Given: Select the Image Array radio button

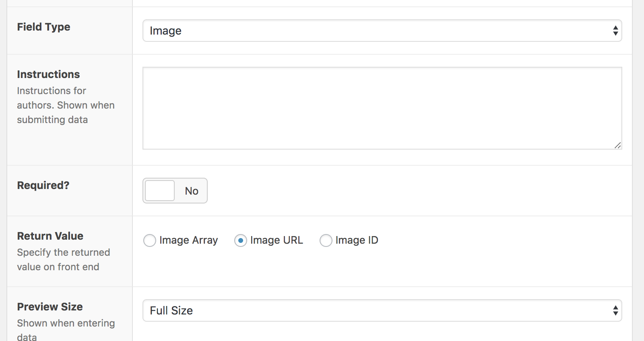Looking at the screenshot, I should (150, 240).
